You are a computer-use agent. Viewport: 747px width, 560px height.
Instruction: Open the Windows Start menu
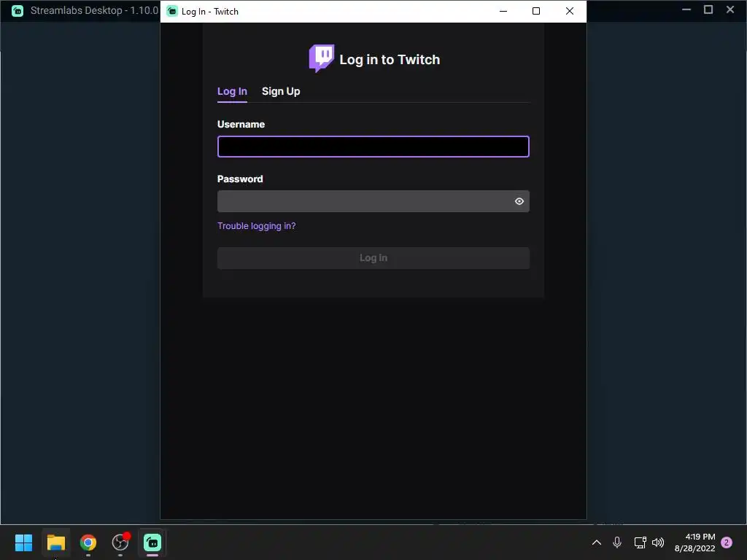[23, 542]
